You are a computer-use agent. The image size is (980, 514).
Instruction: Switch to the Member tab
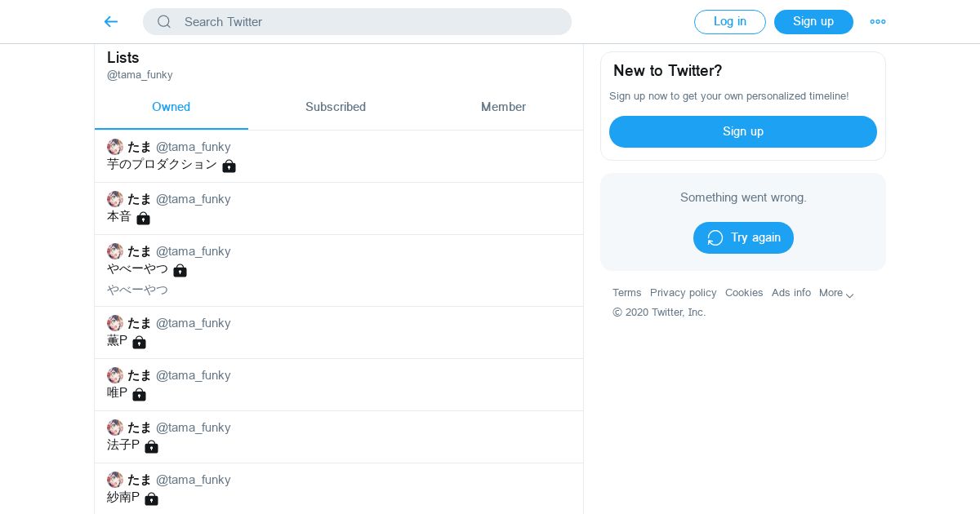503,107
